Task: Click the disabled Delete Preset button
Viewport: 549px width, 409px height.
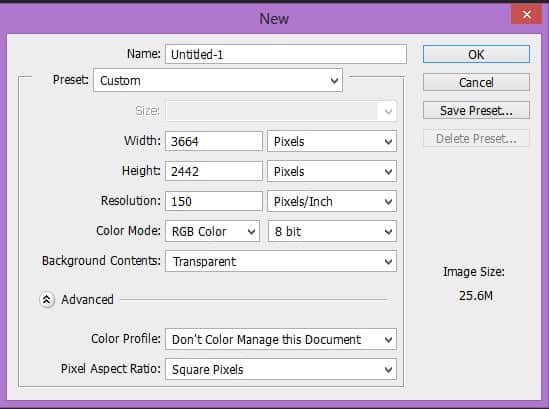Action: tap(476, 139)
